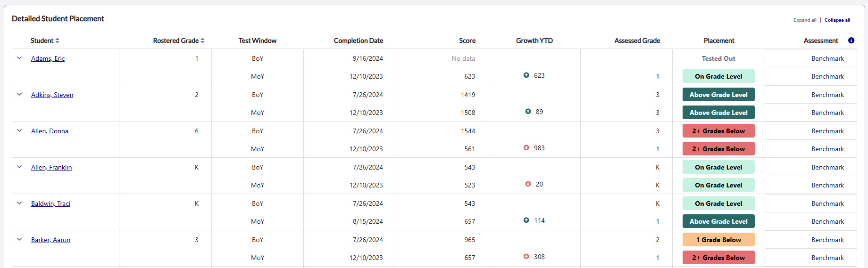The width and height of the screenshot is (868, 268).
Task: Toggle Franklin Allen row chevron
Action: [19, 167]
